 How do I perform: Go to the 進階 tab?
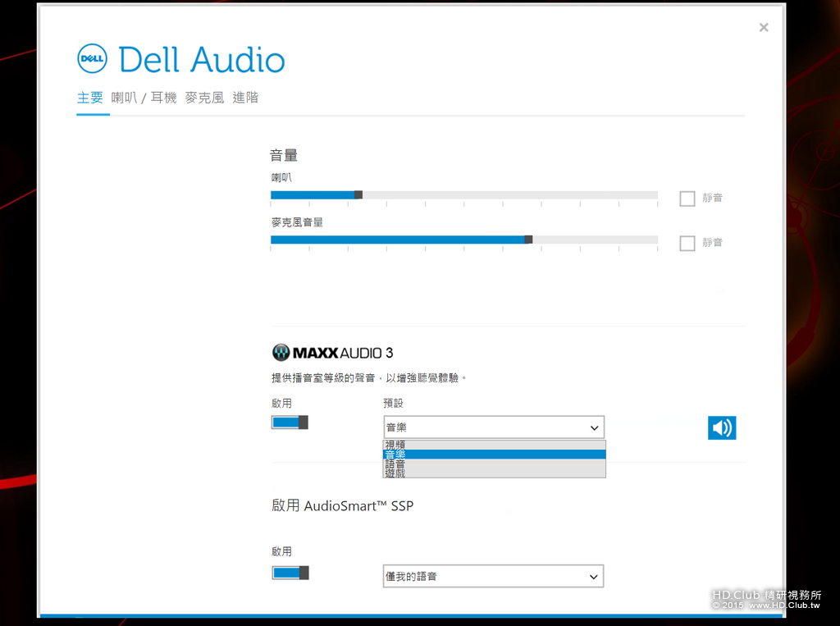click(x=245, y=98)
